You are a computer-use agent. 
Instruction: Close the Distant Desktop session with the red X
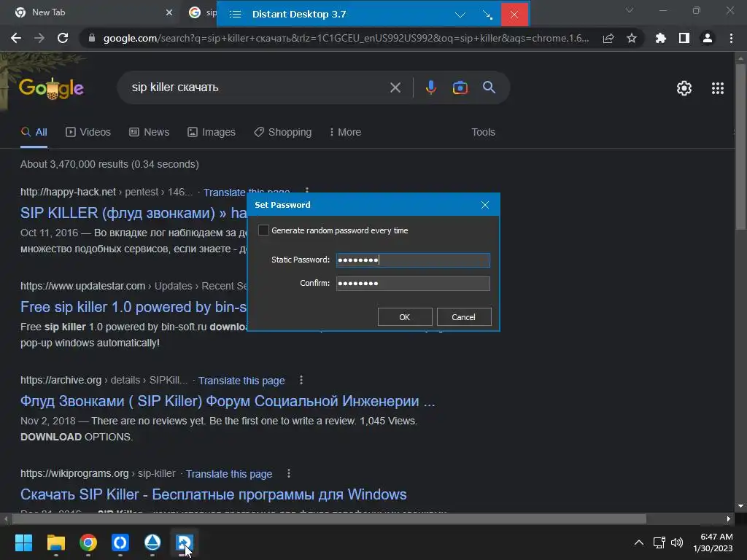coord(514,15)
